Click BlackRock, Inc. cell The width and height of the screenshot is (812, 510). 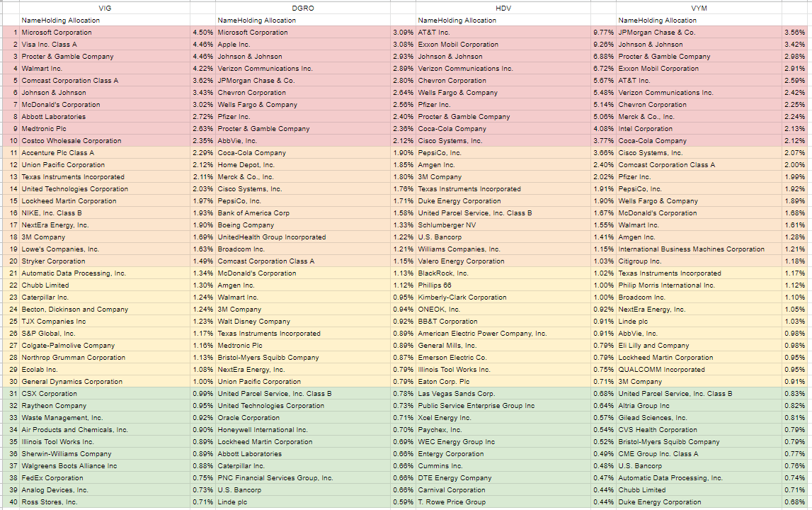coord(503,273)
